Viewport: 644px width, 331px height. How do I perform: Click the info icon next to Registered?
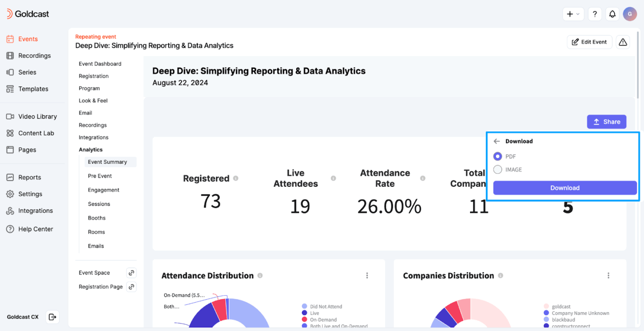click(x=236, y=178)
